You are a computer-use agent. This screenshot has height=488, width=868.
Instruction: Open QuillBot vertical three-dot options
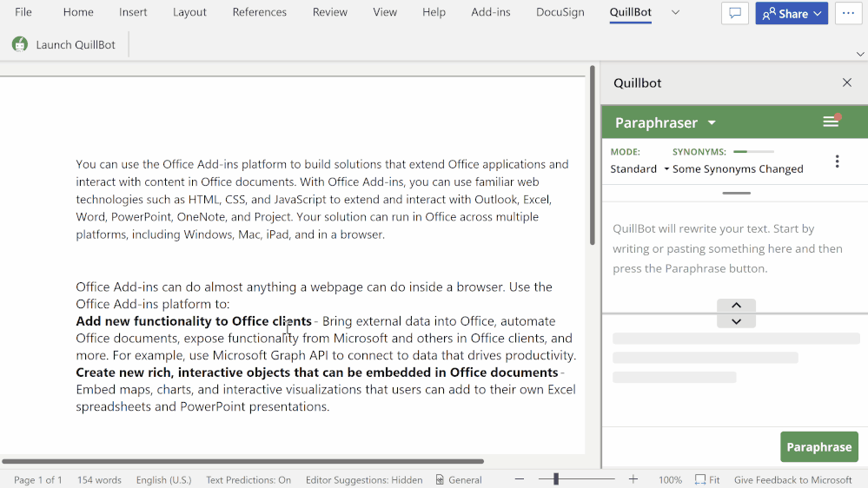[x=837, y=162]
